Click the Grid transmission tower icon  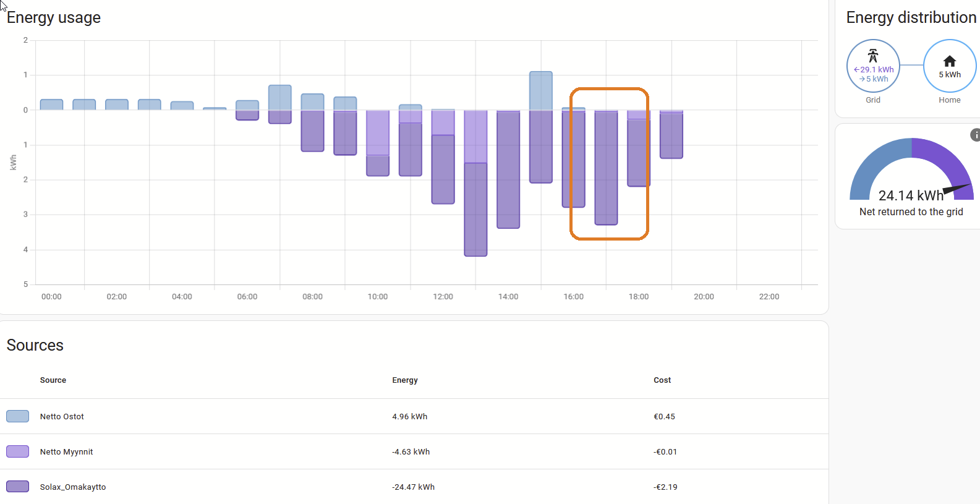pyautogui.click(x=872, y=56)
